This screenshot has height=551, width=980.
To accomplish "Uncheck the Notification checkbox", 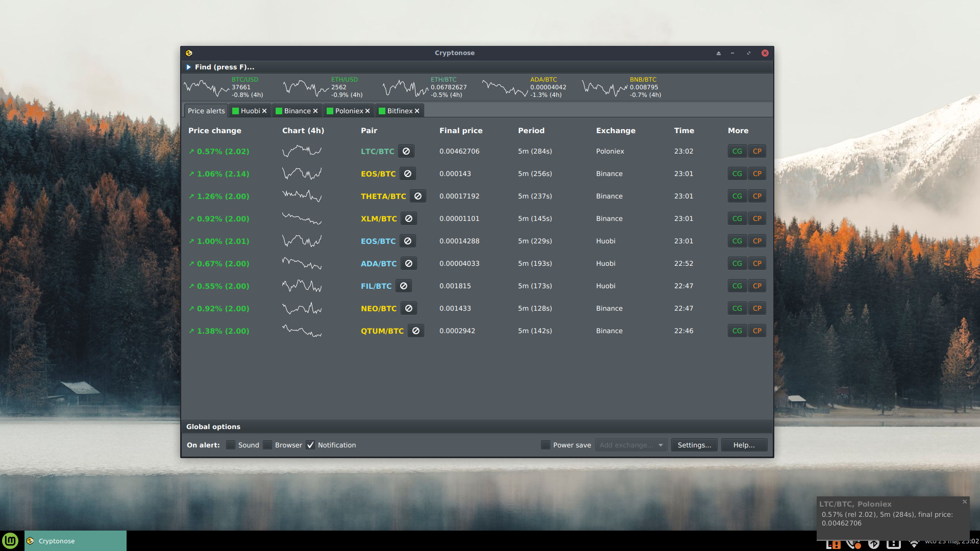I will 310,445.
